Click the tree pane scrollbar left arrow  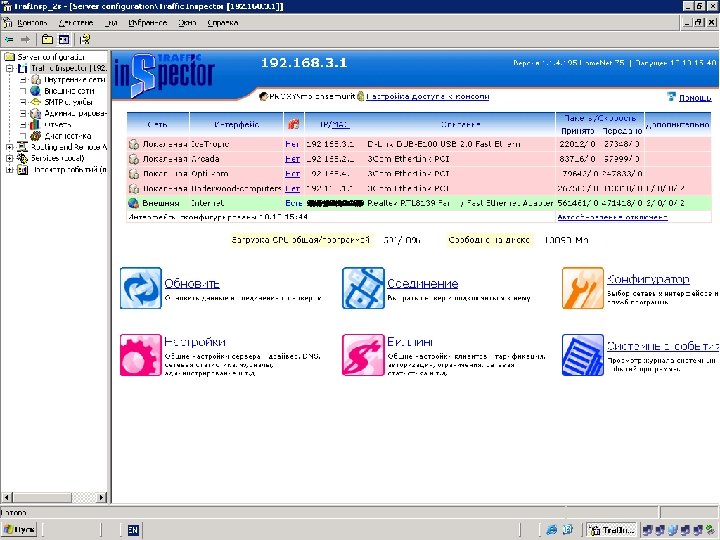(x=6, y=497)
